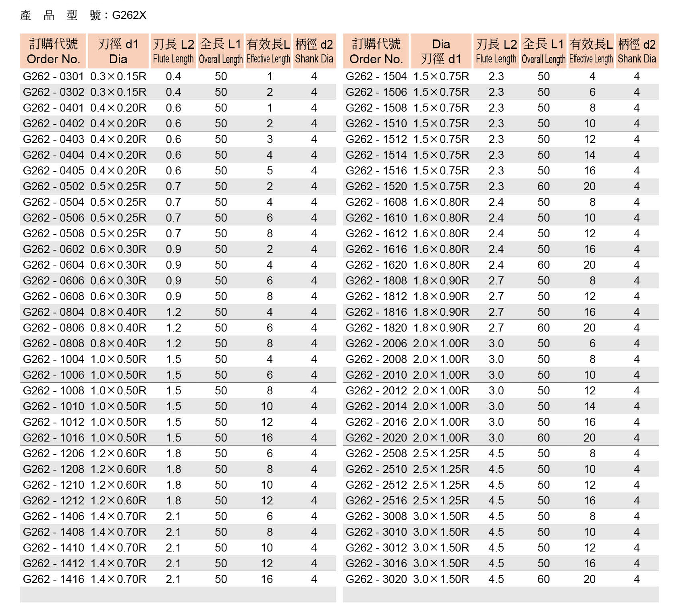Click diameter 1.5×0.75R in row G262 - 1514

click(x=441, y=155)
